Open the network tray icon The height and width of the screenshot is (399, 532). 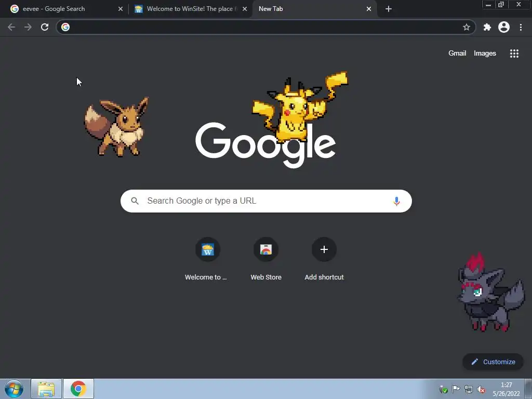(x=469, y=389)
